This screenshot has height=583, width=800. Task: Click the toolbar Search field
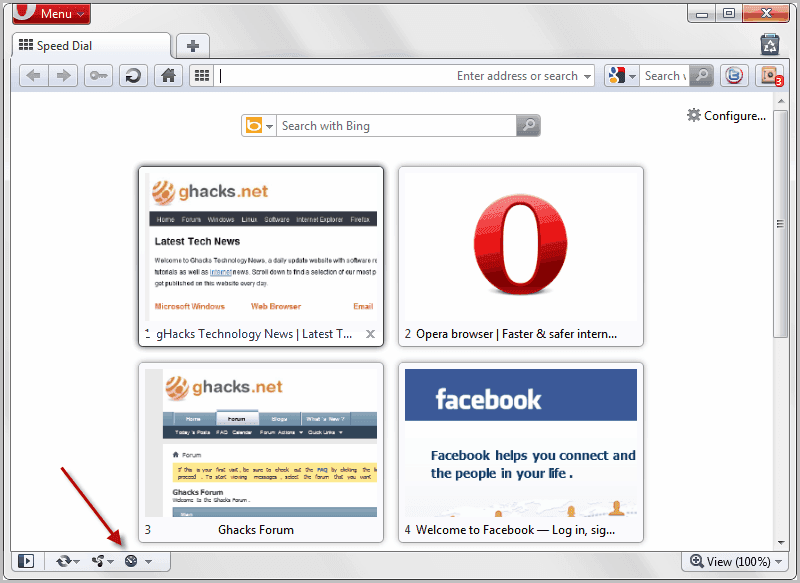click(664, 76)
